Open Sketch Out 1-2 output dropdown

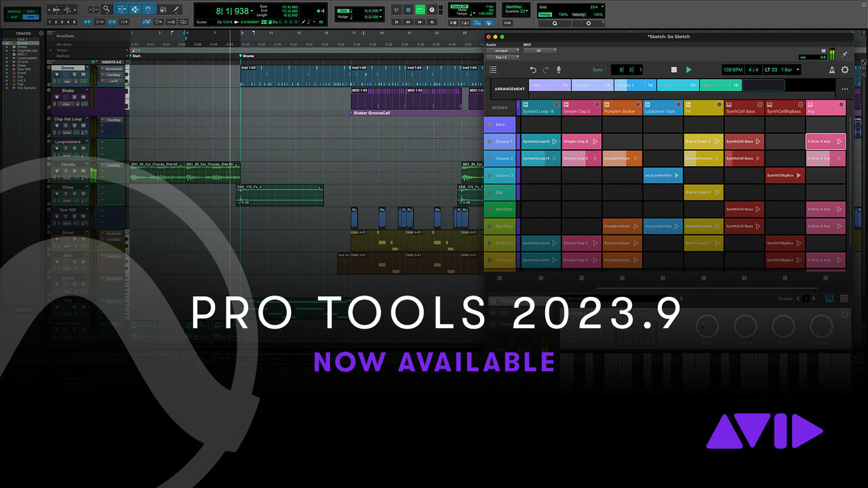(x=502, y=58)
